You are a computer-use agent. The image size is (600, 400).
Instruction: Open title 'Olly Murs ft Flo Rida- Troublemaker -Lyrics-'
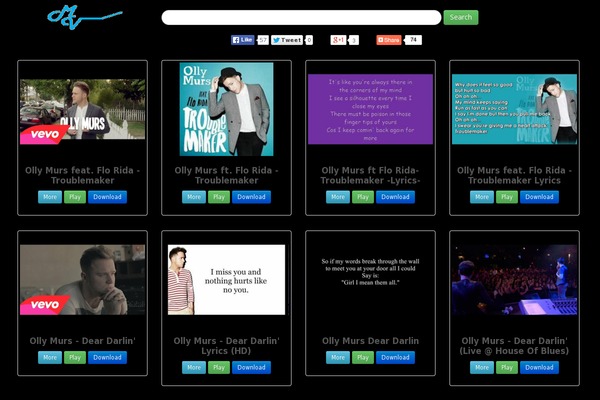coord(370,175)
